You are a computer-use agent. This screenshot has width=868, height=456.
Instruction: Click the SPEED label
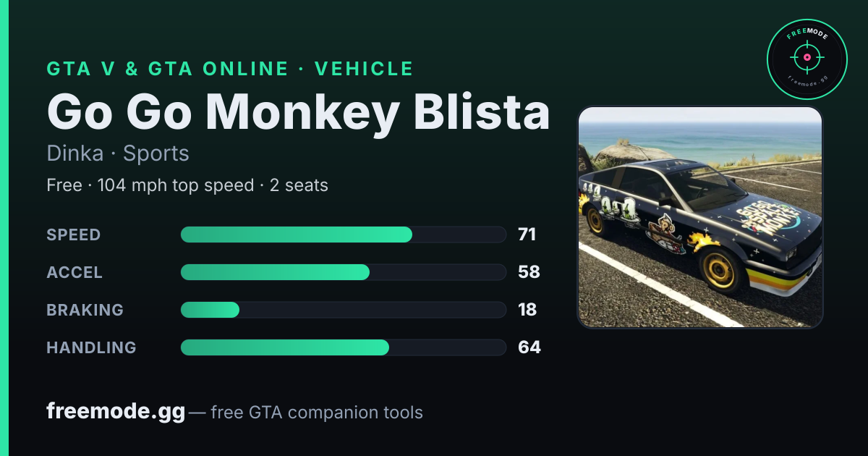pos(74,235)
